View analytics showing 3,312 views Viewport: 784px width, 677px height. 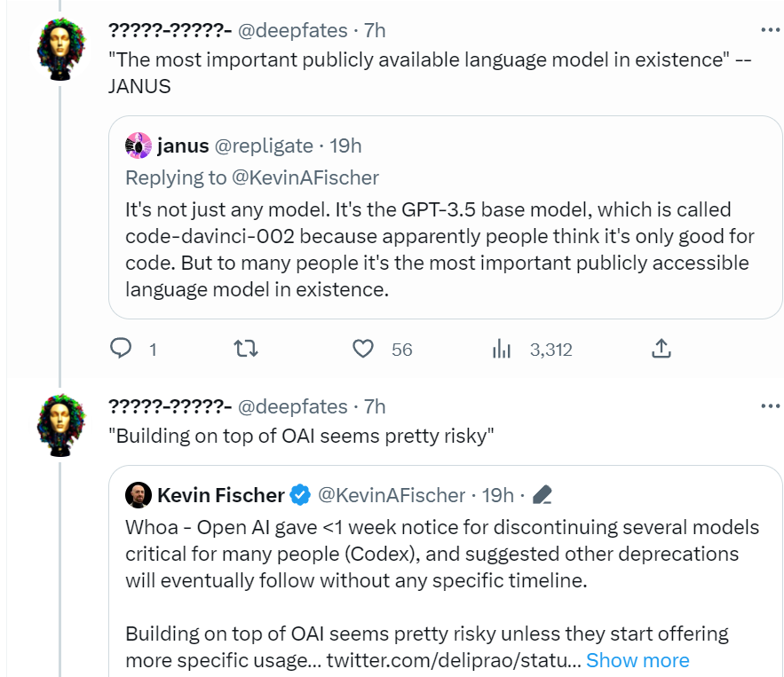(501, 349)
